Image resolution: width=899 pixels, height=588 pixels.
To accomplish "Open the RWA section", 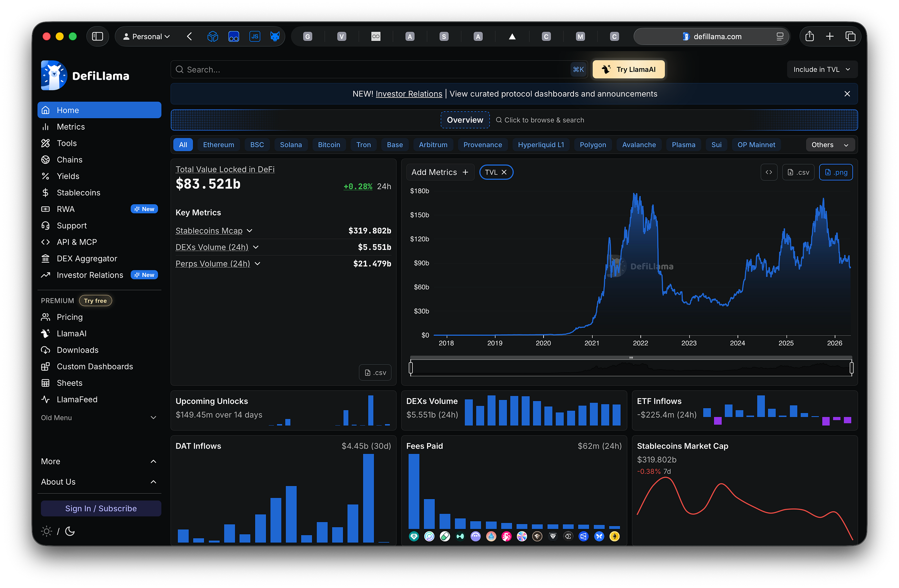I will click(99, 209).
